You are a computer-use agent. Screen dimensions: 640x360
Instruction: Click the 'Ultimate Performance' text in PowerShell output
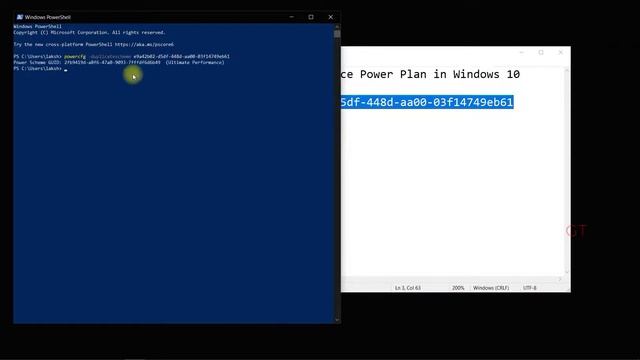195,62
